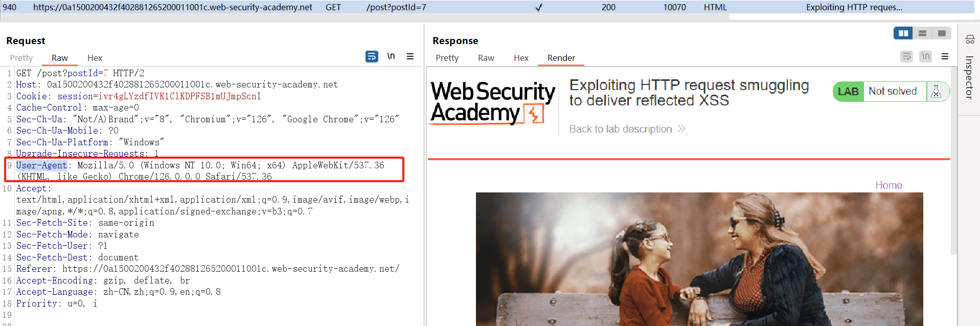
Task: Select combined single-pane layout icon
Action: click(942, 33)
